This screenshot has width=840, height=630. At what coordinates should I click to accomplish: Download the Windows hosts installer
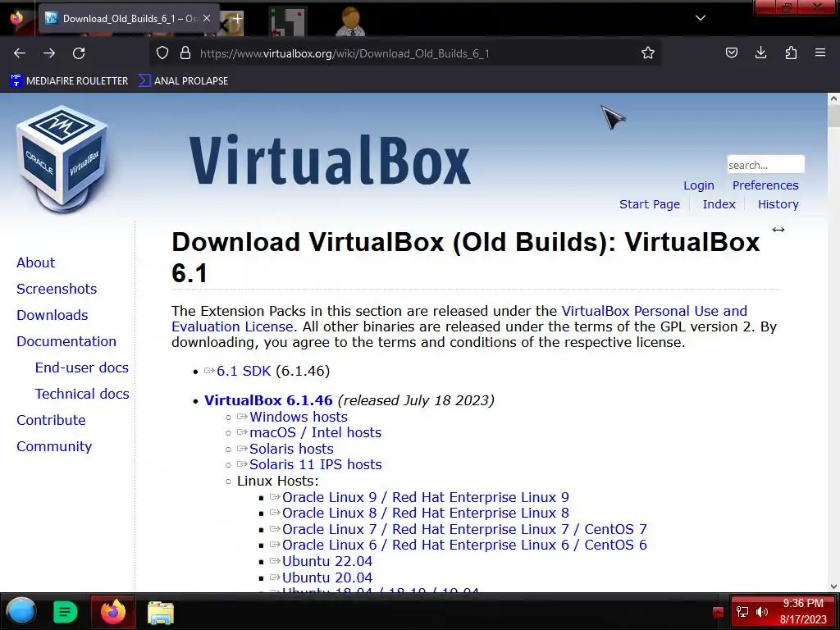point(299,417)
